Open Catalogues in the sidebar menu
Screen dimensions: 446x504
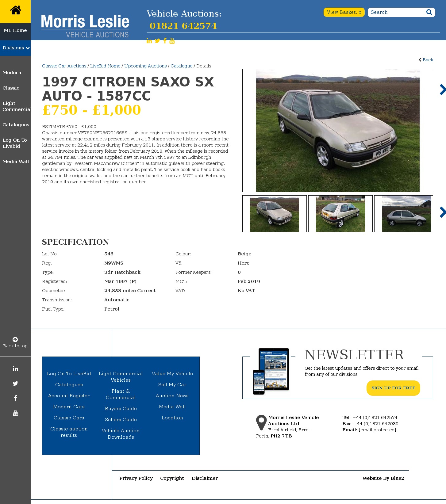[16, 125]
